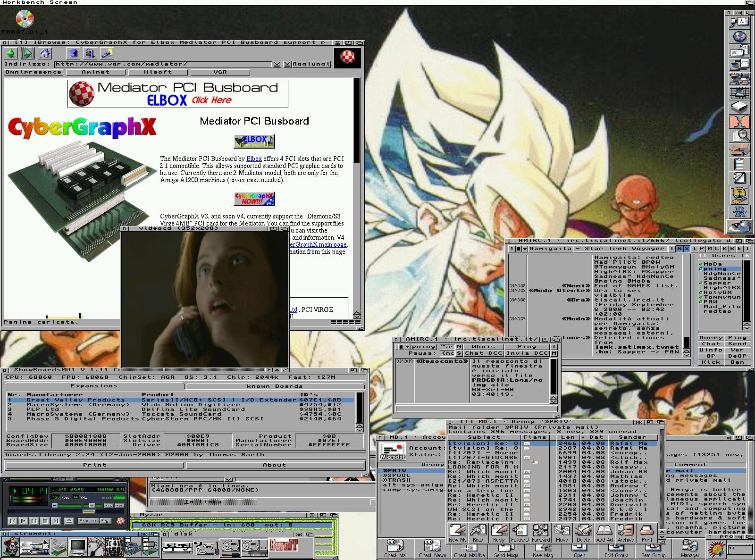Open the VGR bookmark in IBrowse
The height and width of the screenshot is (560, 755).
click(220, 72)
